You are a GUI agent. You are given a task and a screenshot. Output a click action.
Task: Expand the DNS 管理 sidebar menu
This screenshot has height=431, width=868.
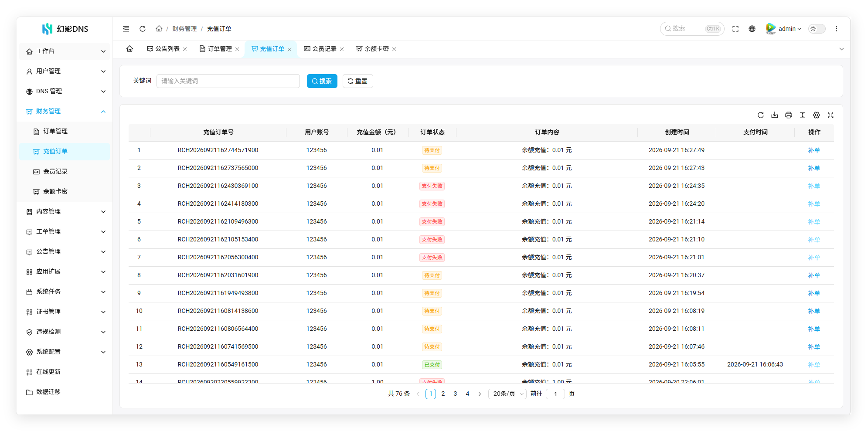65,91
